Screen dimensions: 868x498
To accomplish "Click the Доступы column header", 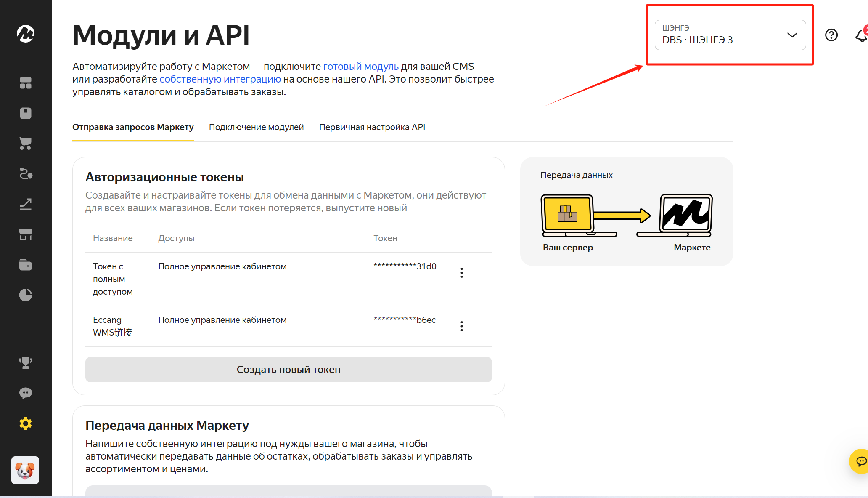I will (176, 238).
